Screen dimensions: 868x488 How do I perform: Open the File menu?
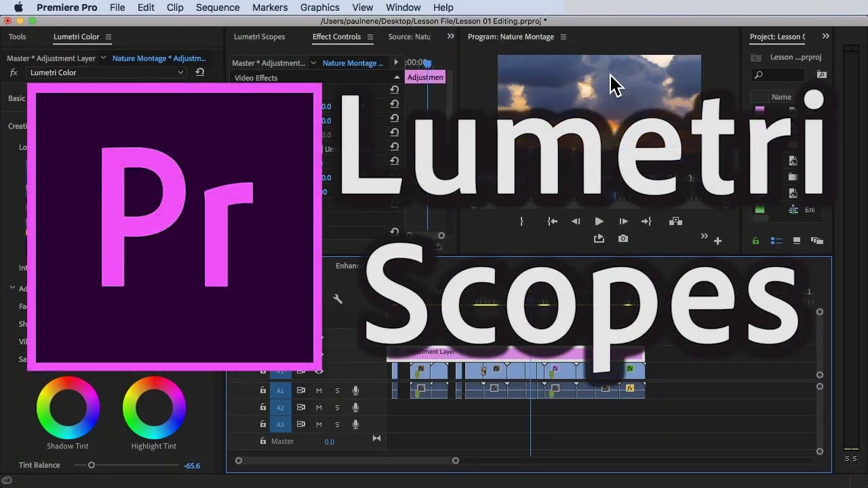click(x=117, y=7)
